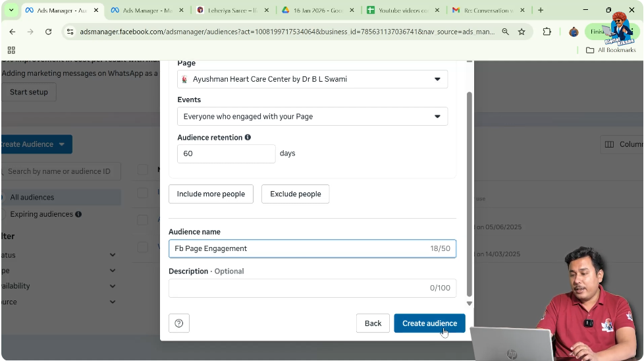Image resolution: width=644 pixels, height=361 pixels.
Task: Open site information icon in address bar
Action: pyautogui.click(x=70, y=32)
